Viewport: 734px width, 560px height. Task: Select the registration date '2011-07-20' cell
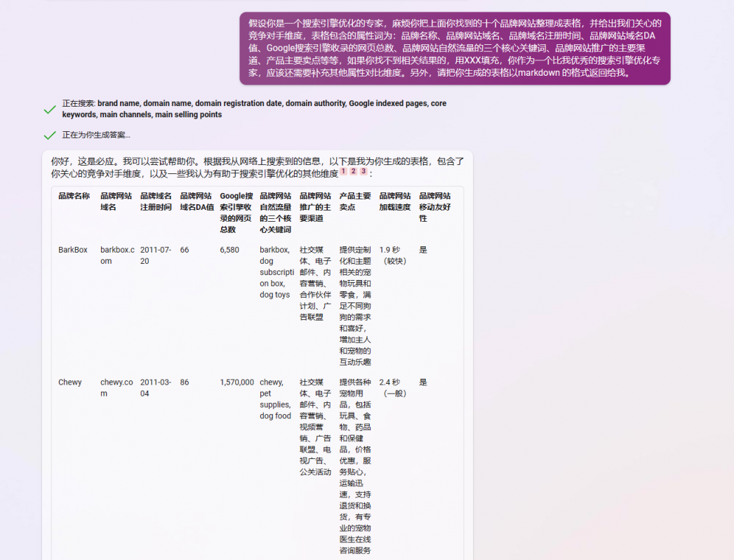click(x=156, y=255)
